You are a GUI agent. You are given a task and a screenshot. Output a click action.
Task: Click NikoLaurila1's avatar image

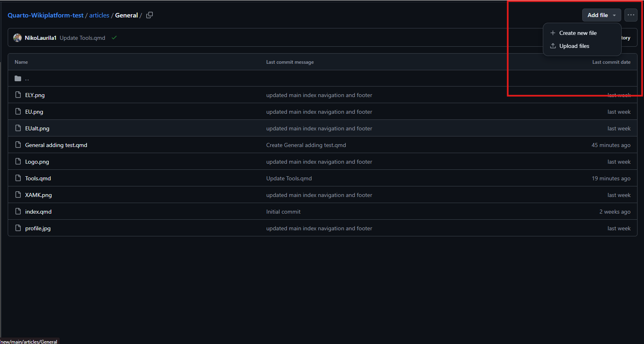tap(17, 38)
